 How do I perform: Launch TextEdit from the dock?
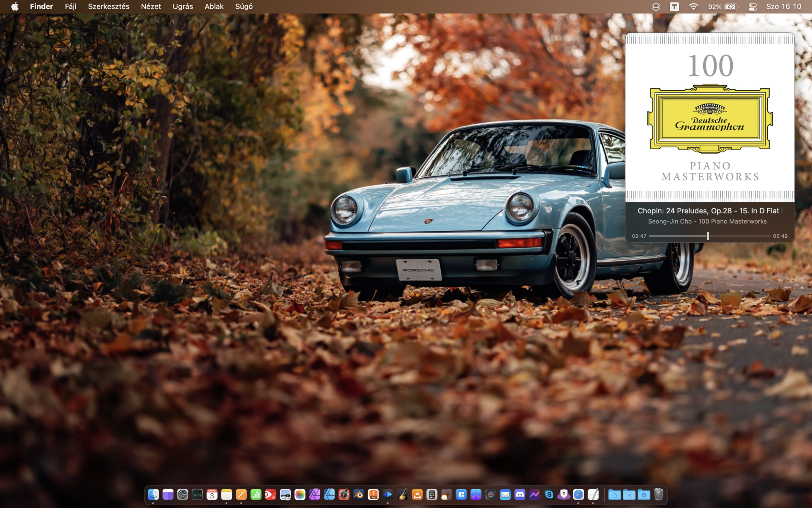coord(593,495)
